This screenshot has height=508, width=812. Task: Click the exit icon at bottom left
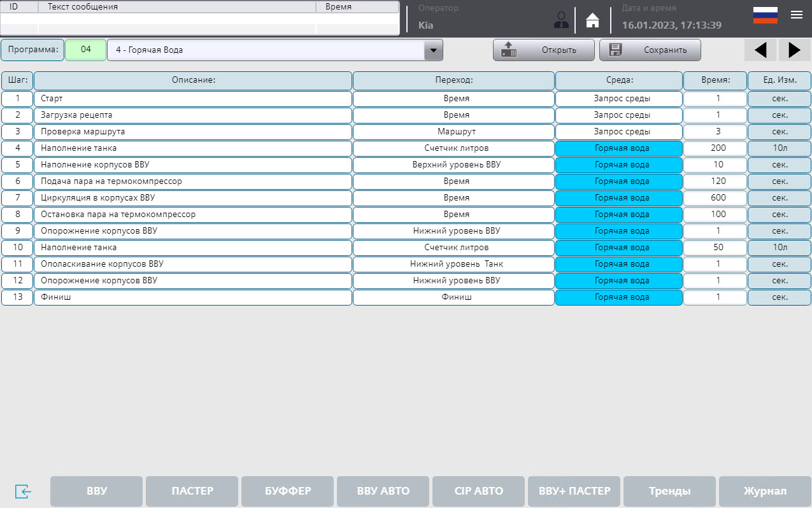[23, 491]
